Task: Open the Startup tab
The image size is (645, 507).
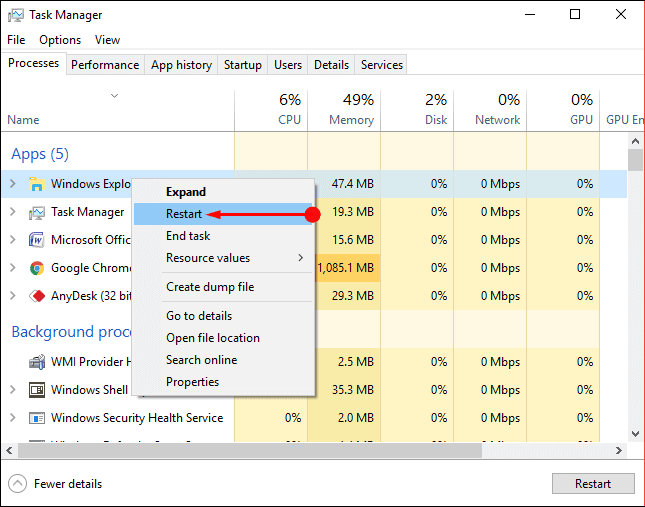Action: pyautogui.click(x=243, y=65)
